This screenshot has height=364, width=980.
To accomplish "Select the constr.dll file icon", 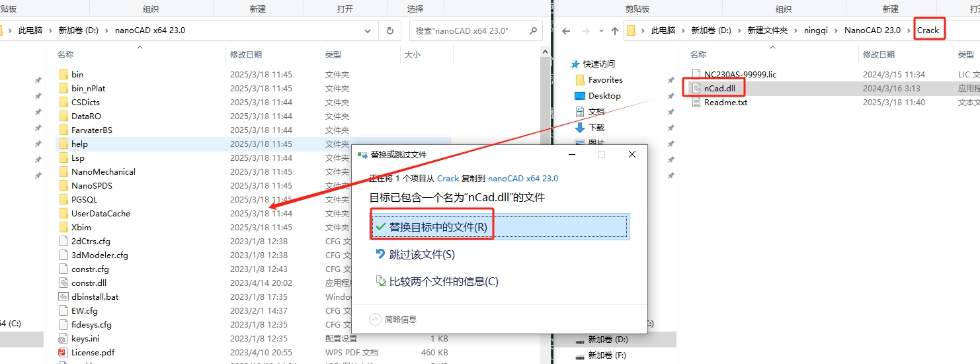I will coord(63,283).
